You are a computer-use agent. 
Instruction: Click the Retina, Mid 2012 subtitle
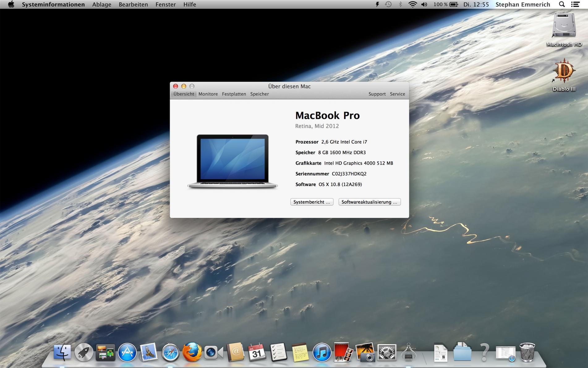tap(317, 126)
